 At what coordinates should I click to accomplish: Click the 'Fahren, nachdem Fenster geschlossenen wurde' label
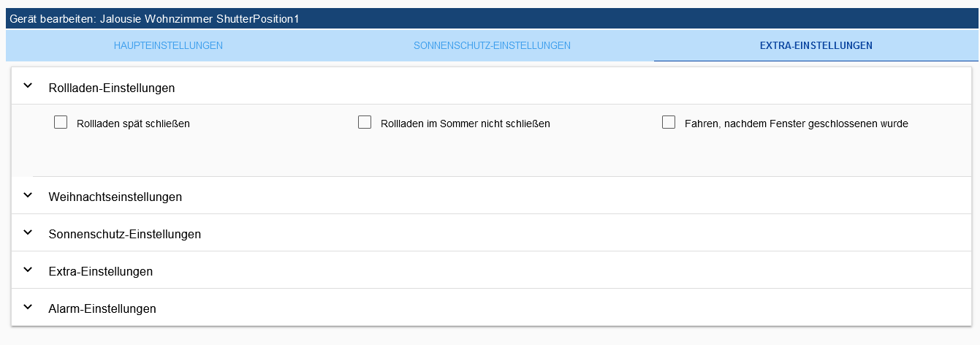797,124
